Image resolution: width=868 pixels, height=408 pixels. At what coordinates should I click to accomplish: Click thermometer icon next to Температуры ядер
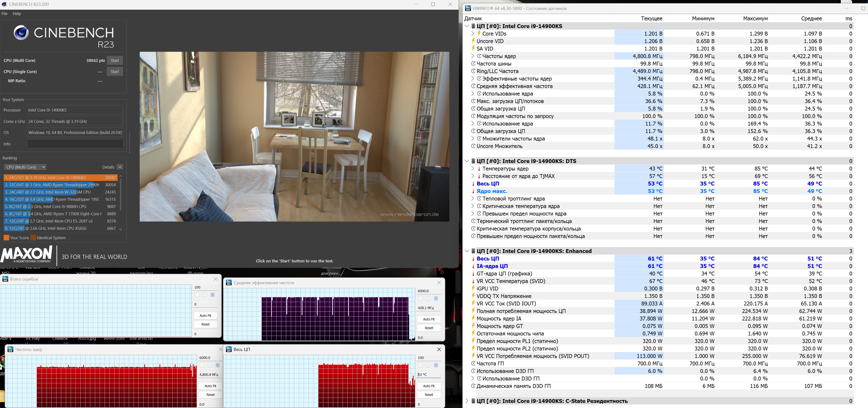(x=479, y=169)
